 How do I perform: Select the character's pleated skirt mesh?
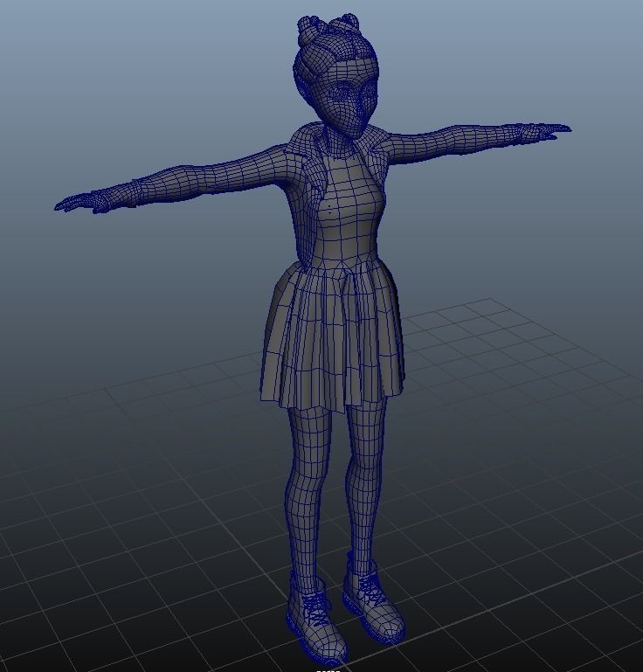(x=332, y=336)
